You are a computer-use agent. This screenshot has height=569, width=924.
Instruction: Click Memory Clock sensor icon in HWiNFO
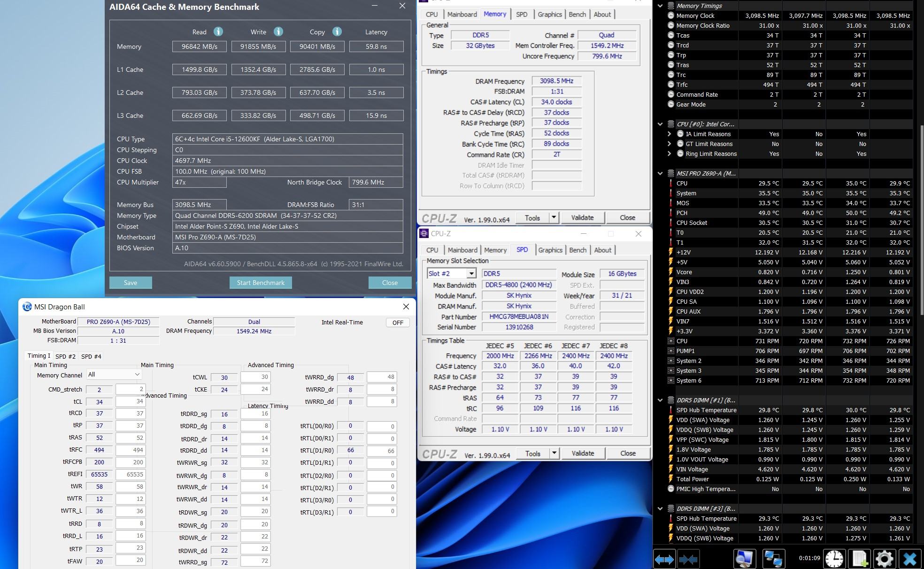671,15
